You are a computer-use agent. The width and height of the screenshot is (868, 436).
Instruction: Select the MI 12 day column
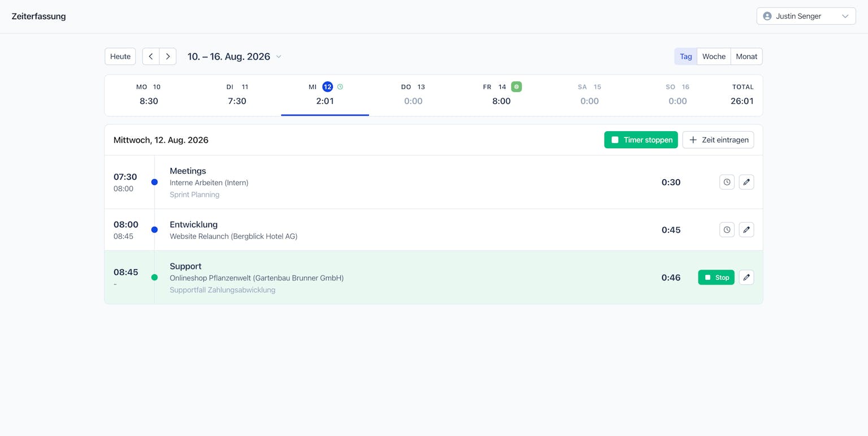click(325, 94)
